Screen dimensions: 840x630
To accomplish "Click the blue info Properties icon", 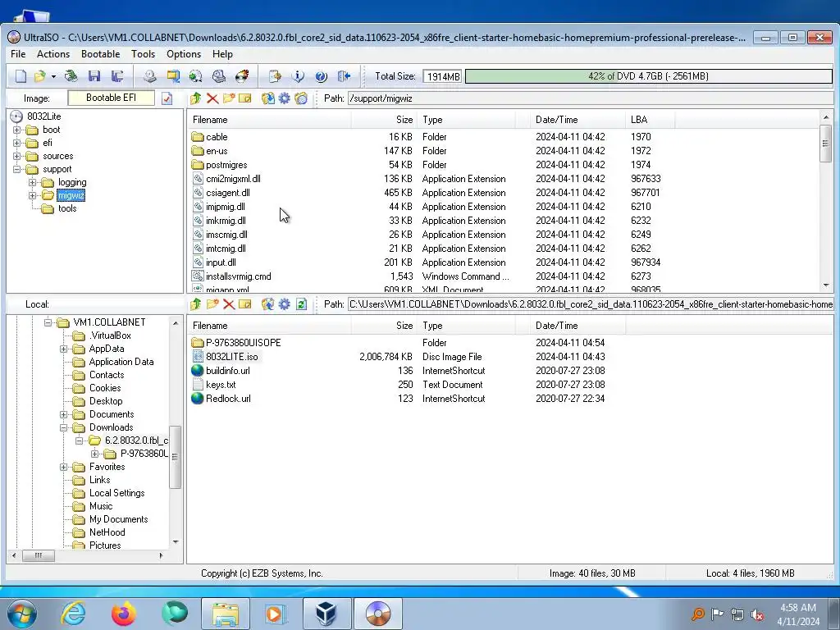I will pyautogui.click(x=298, y=76).
